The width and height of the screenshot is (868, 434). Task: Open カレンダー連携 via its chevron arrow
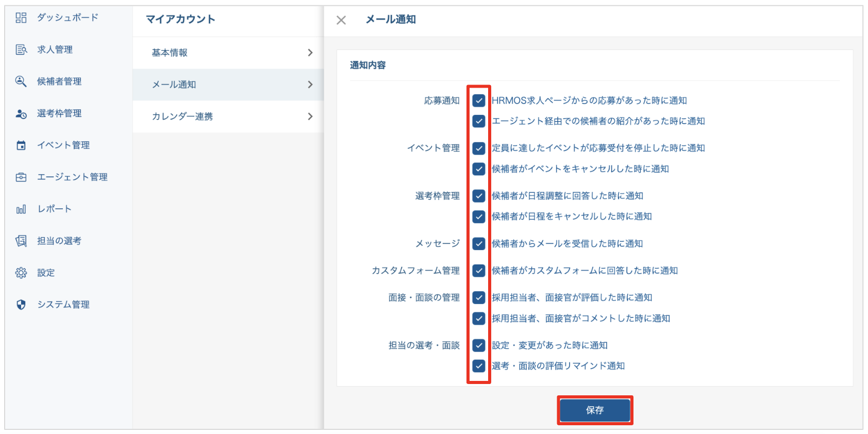[310, 116]
